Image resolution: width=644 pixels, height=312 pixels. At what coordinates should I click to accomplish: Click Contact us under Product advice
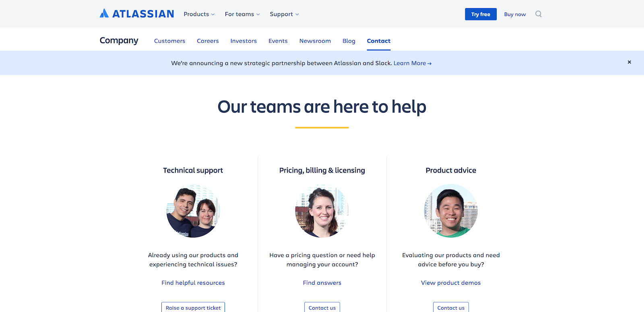pos(451,307)
